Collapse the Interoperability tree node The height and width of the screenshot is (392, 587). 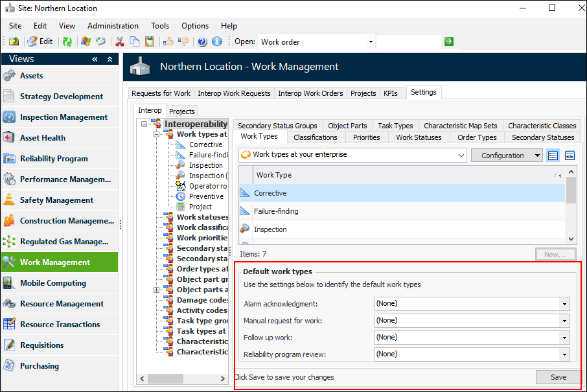pos(144,124)
